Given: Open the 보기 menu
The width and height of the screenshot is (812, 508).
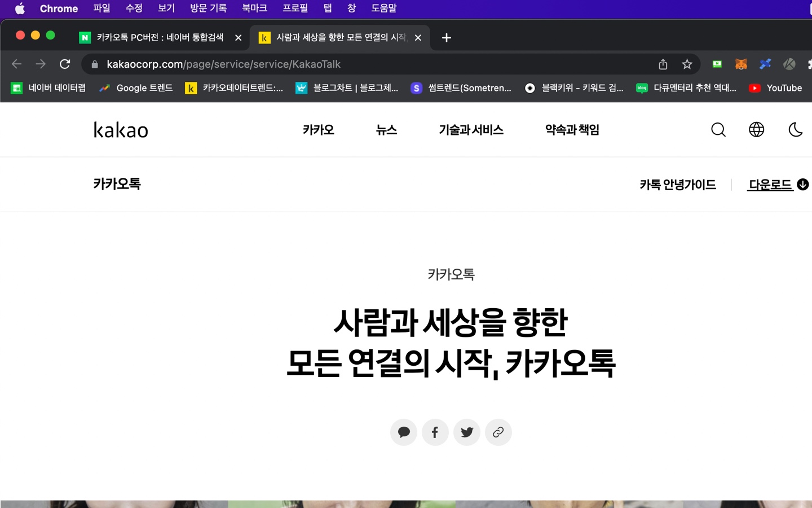Looking at the screenshot, I should click(166, 8).
